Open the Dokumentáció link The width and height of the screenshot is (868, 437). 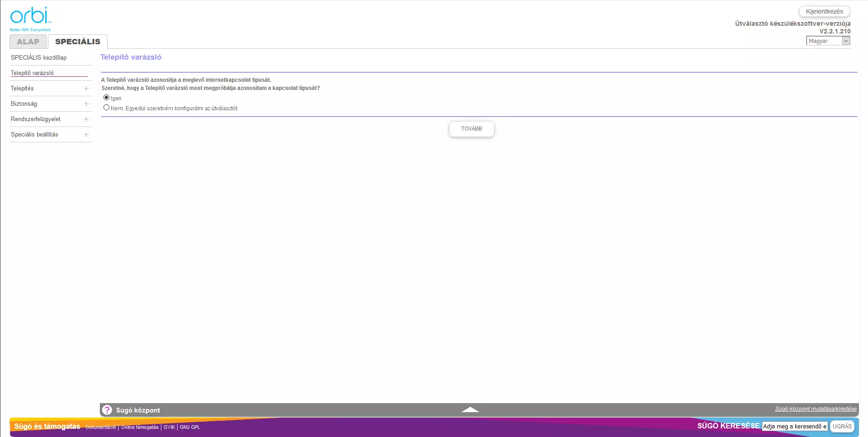coord(101,427)
